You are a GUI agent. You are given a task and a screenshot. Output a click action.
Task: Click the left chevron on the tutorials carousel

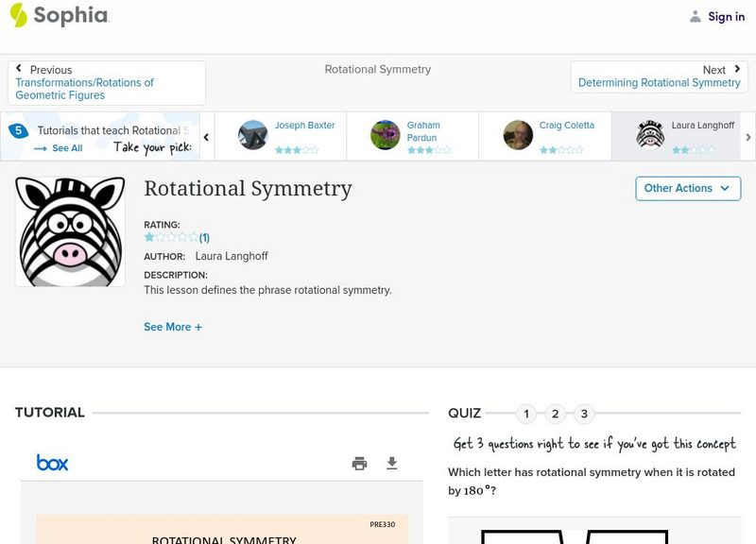tap(206, 136)
